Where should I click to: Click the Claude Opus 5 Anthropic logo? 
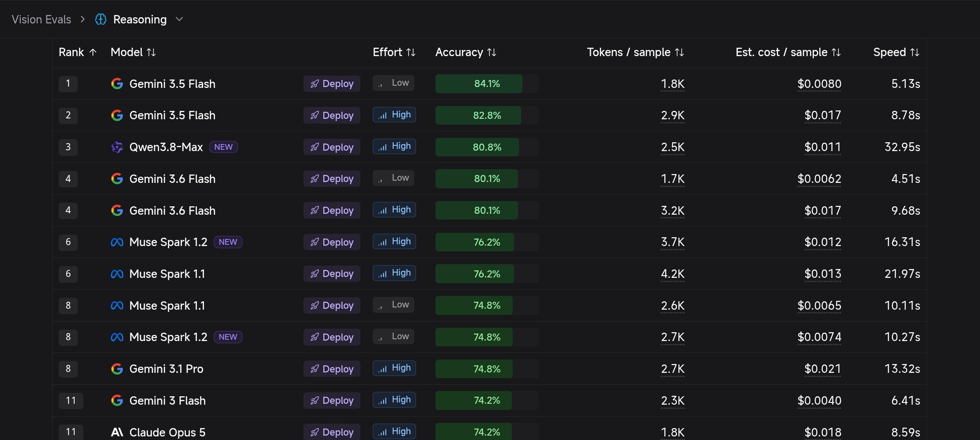click(x=117, y=432)
